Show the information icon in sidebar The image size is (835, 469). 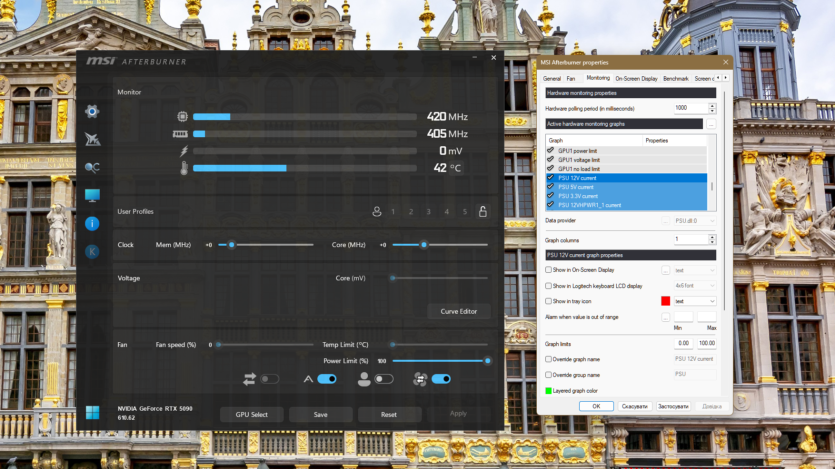click(92, 224)
